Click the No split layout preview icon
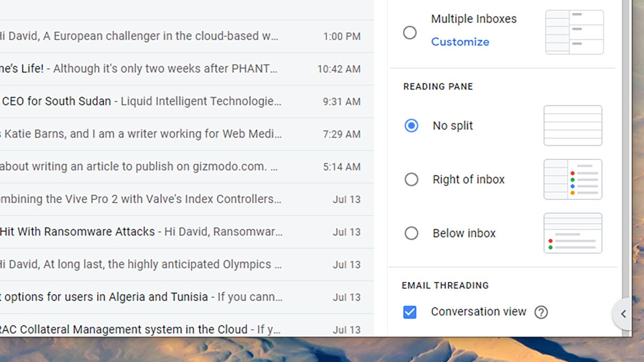 [573, 125]
